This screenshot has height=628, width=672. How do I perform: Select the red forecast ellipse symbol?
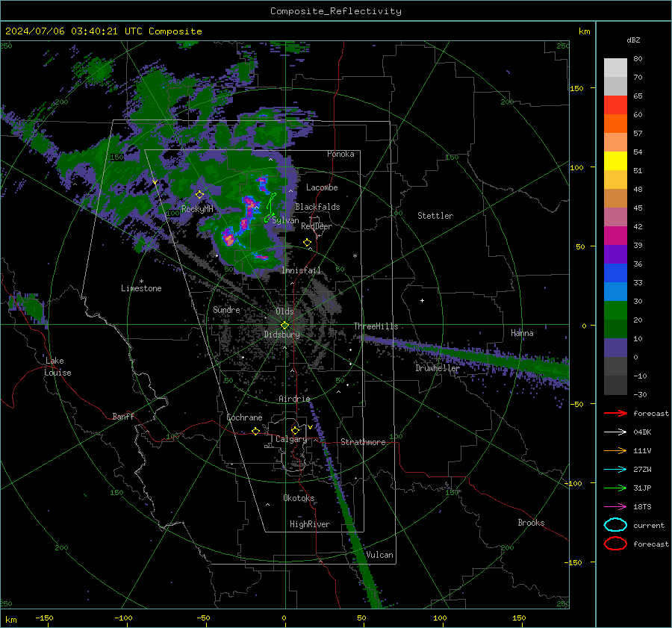[x=615, y=544]
